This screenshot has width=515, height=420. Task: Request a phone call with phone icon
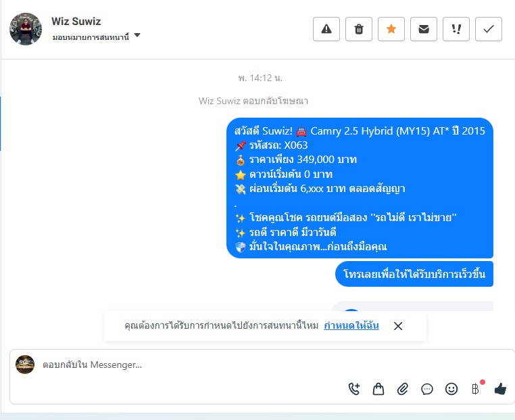(354, 389)
